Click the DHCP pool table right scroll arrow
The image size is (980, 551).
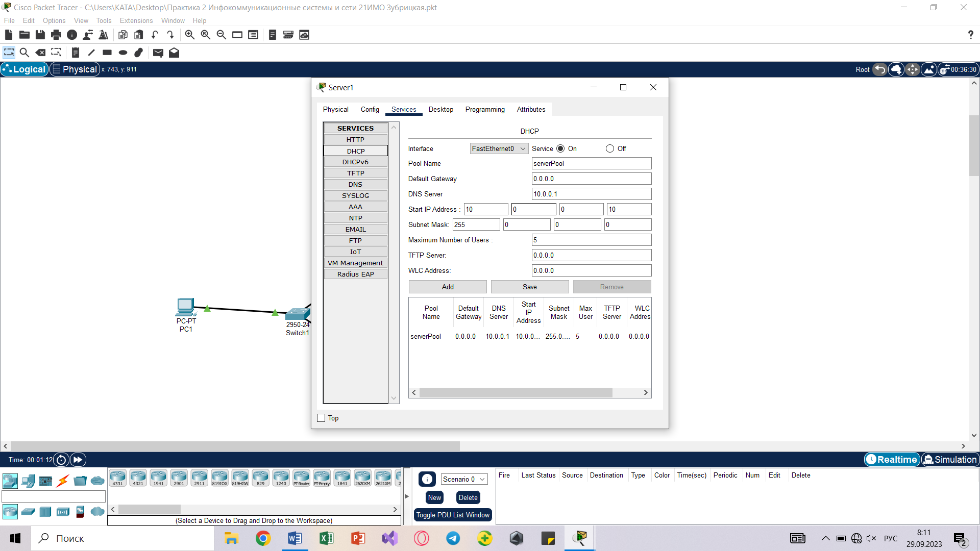646,392
